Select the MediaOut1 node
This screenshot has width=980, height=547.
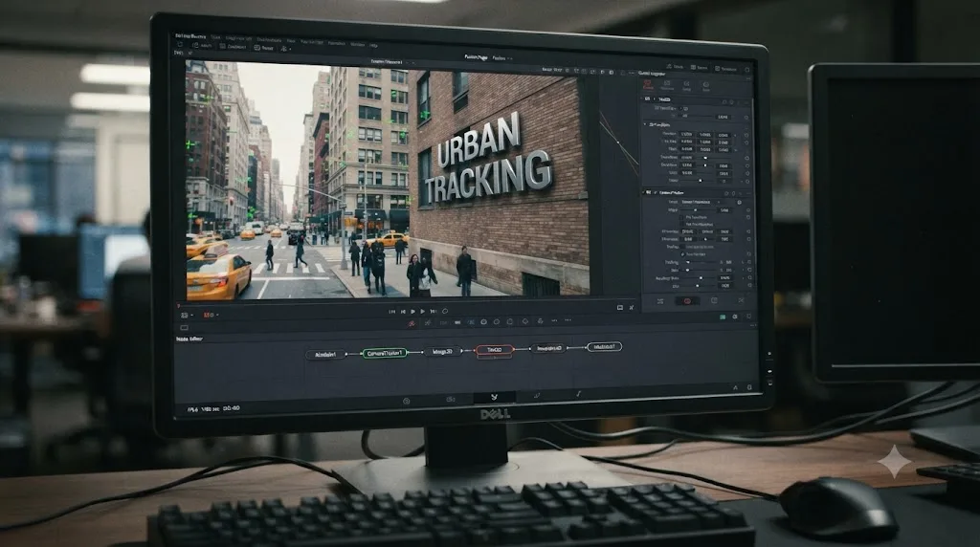pyautogui.click(x=604, y=346)
